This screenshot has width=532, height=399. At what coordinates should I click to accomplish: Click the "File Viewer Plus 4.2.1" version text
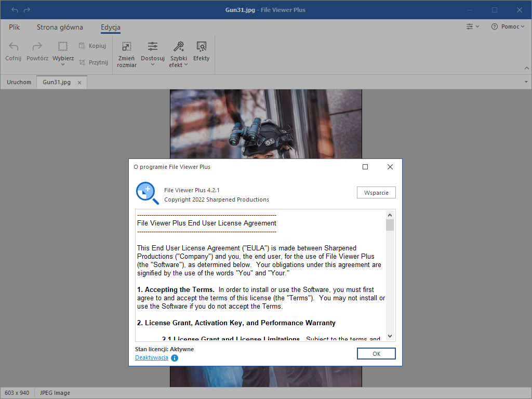click(192, 190)
